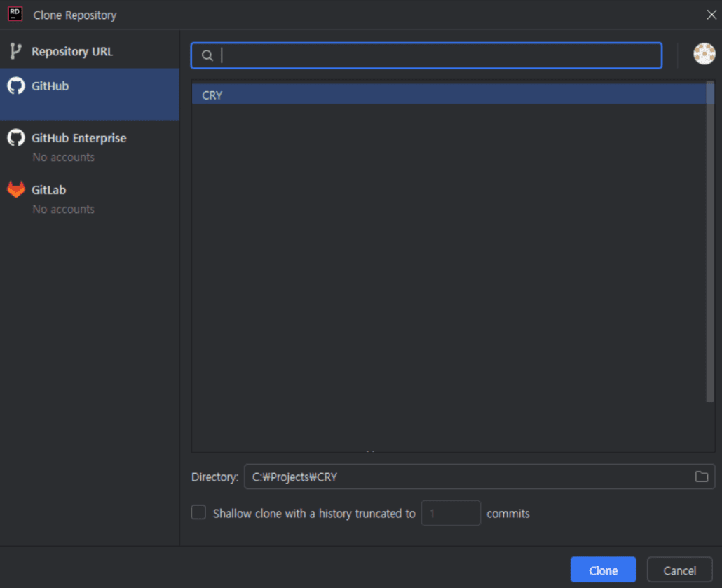722x588 pixels.
Task: Click the Rider logo in title bar
Action: pos(15,14)
